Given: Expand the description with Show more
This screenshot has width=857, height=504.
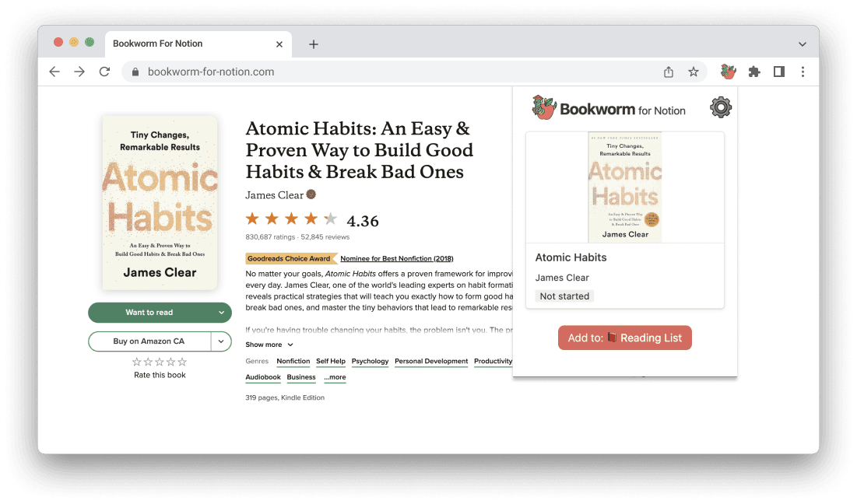Looking at the screenshot, I should [265, 344].
